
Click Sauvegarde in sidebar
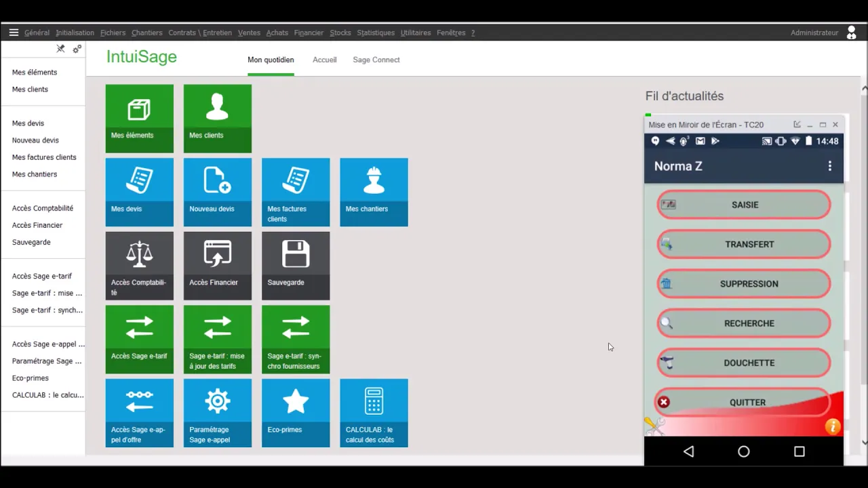tap(31, 242)
